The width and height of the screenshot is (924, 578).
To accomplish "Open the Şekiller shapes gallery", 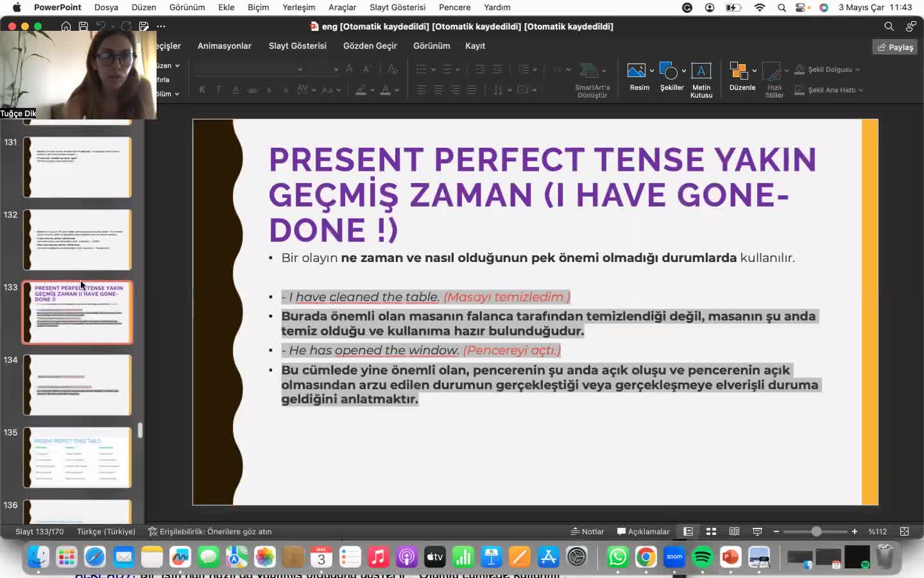I will click(x=668, y=71).
